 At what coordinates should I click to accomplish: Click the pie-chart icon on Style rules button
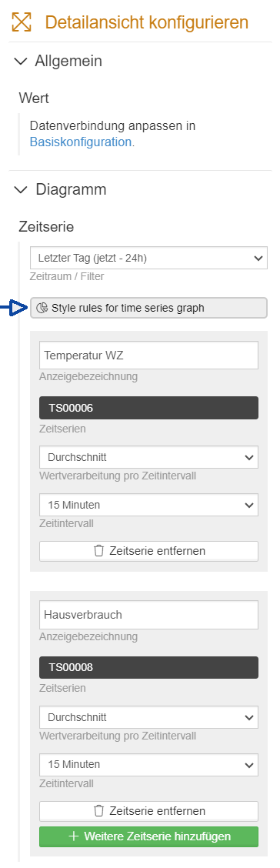tap(42, 309)
